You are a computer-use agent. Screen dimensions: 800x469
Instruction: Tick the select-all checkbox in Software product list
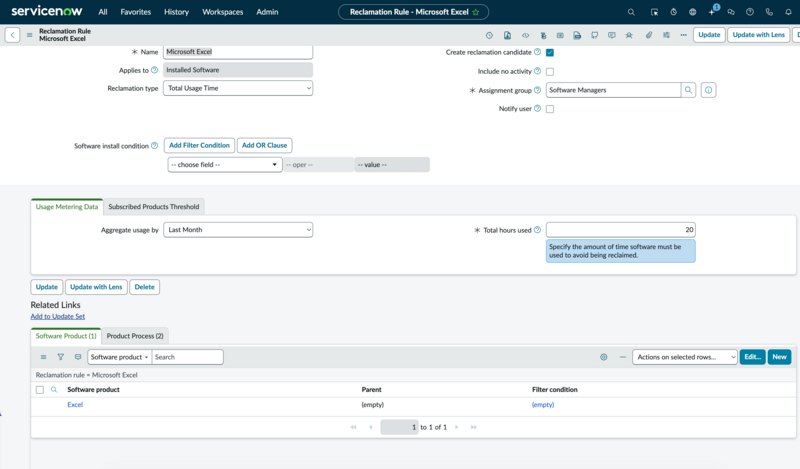pos(39,389)
